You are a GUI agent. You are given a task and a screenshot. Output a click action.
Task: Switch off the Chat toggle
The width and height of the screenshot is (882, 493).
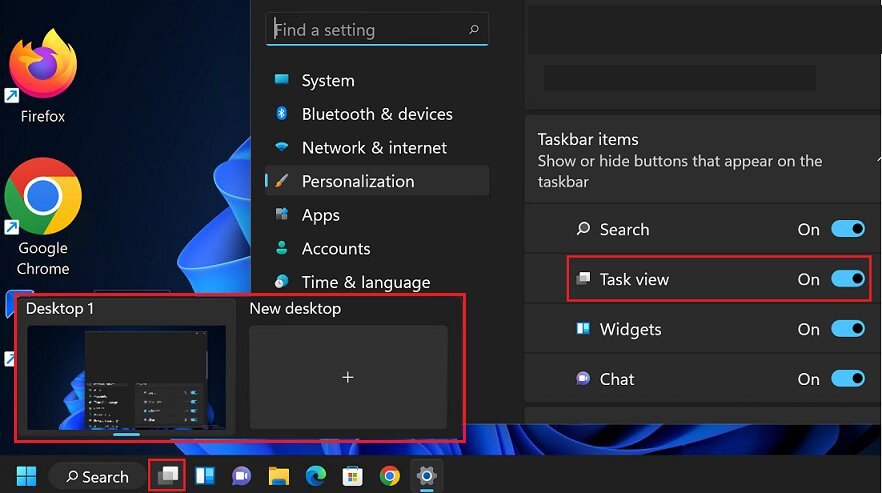tap(848, 379)
